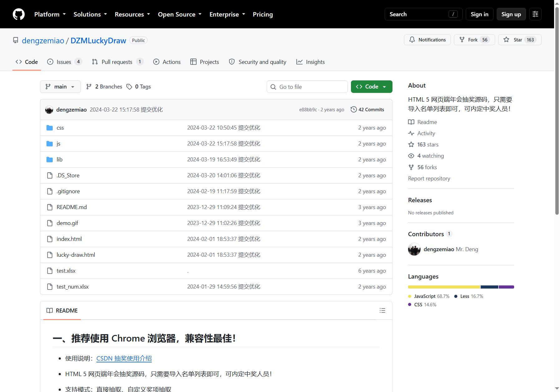This screenshot has height=392, width=560.
Task: Click the file icon next to demo.gif
Action: [x=50, y=223]
